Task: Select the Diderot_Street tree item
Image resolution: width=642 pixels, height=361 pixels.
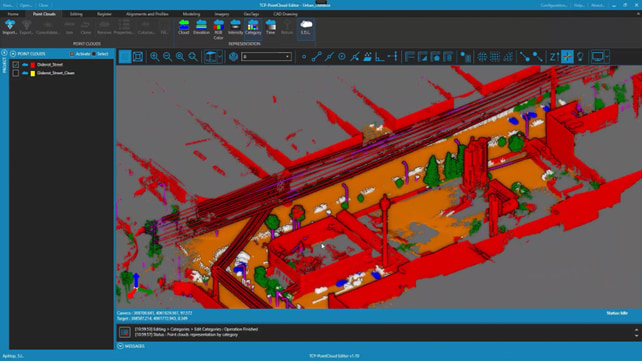Action: click(x=50, y=65)
